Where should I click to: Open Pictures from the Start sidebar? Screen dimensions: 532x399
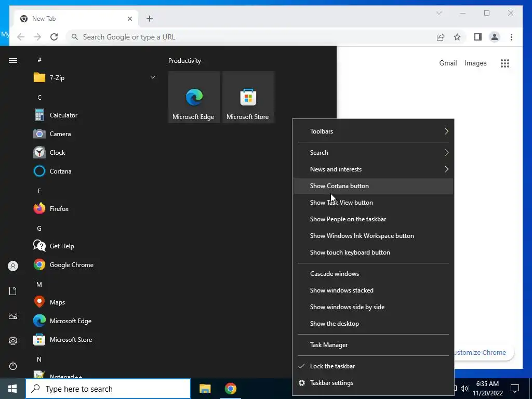(13, 316)
